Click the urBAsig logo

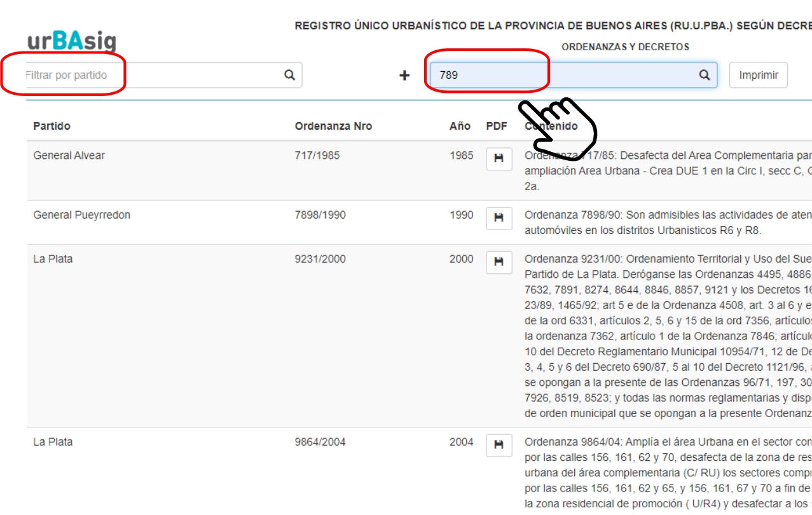coord(71,41)
